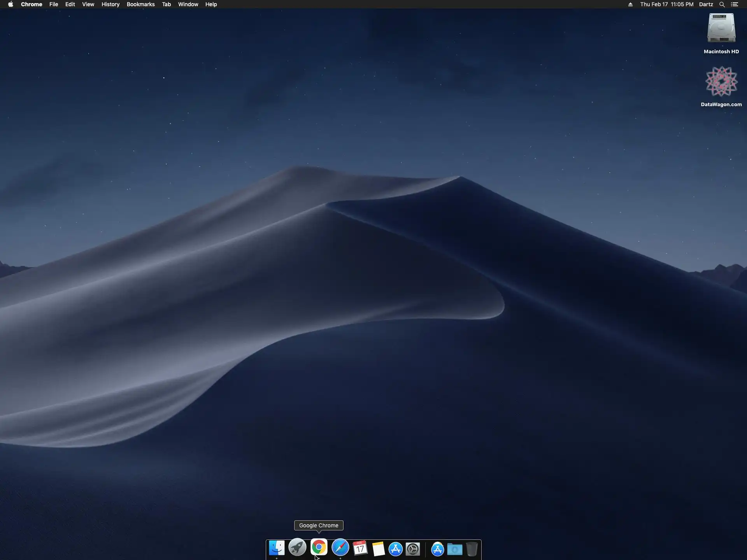
Task: Open the Apple menu
Action: pyautogui.click(x=11, y=4)
